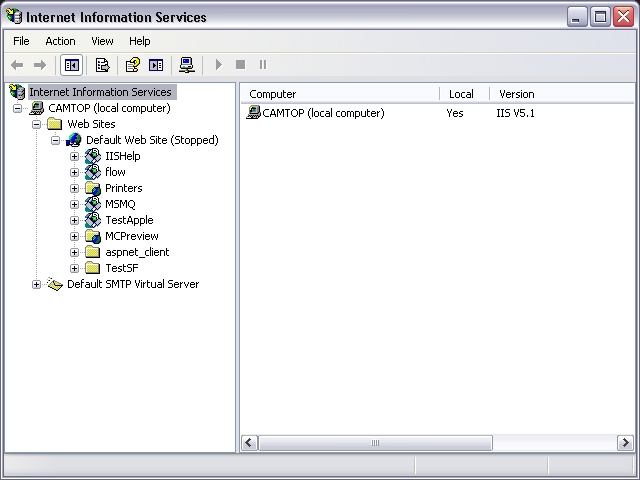The height and width of the screenshot is (480, 640).
Task: Click the Export List toolbar icon
Action: [x=102, y=65]
